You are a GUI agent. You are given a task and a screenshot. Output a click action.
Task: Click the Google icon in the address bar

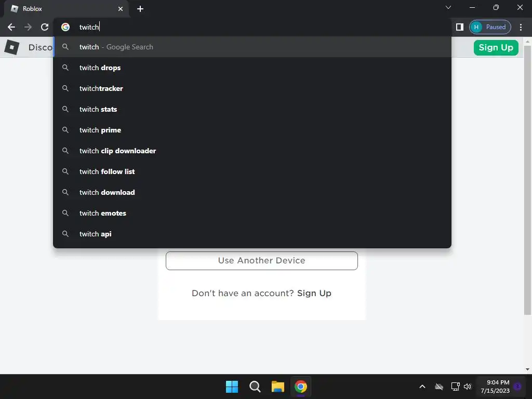(65, 27)
